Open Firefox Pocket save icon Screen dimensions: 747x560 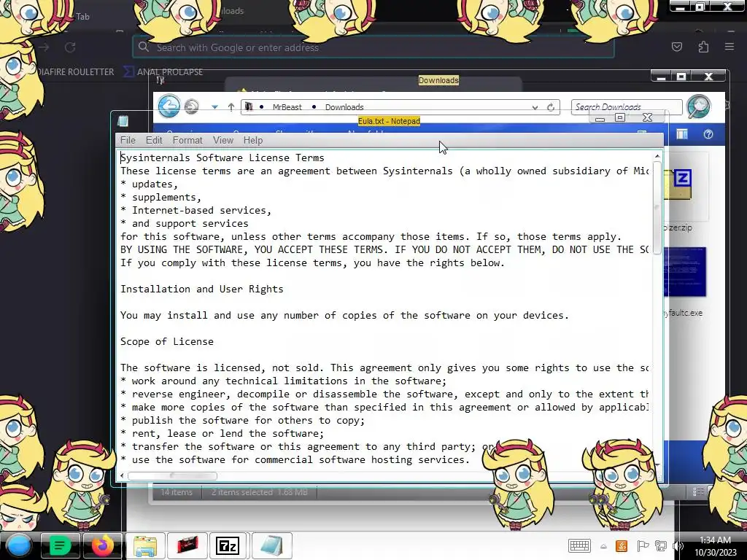coord(677,47)
